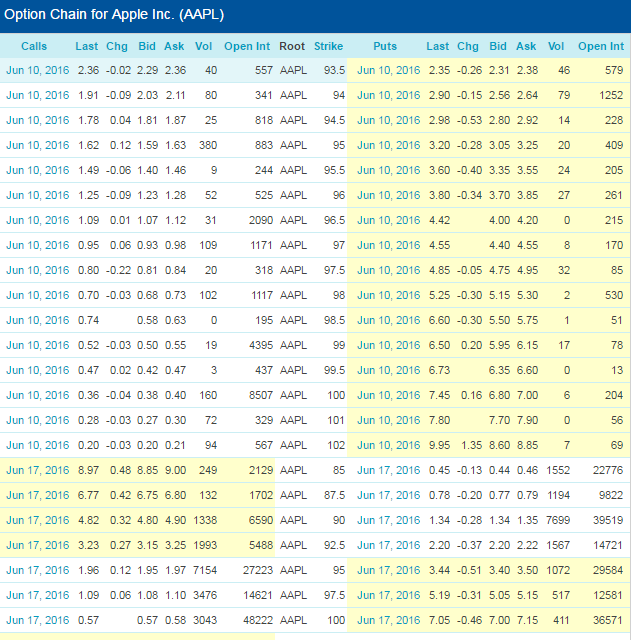Select the Jun 17 call link at strike 85
Image resolution: width=643 pixels, height=640 pixels.
click(x=38, y=470)
